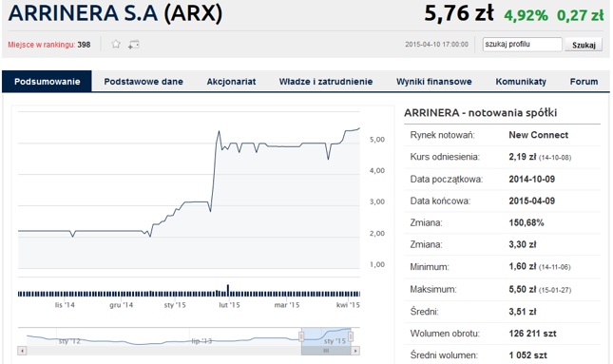The image size is (613, 364).
Task: Grab the left range handle on the navigator
Action: pos(301,336)
